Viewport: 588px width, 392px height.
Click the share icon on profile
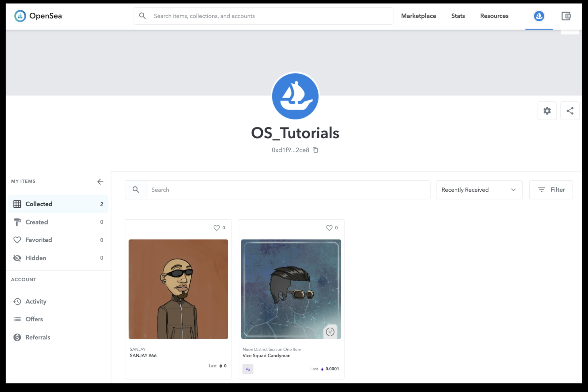(x=570, y=111)
